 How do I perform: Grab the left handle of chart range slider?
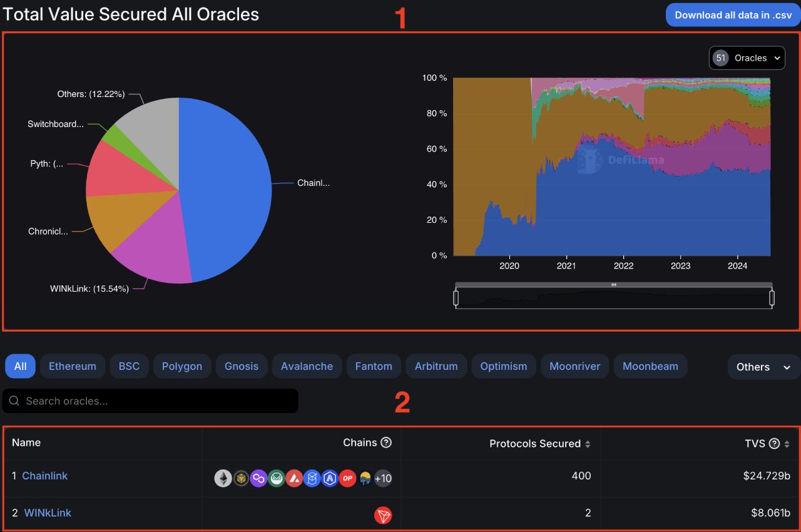pos(456,298)
